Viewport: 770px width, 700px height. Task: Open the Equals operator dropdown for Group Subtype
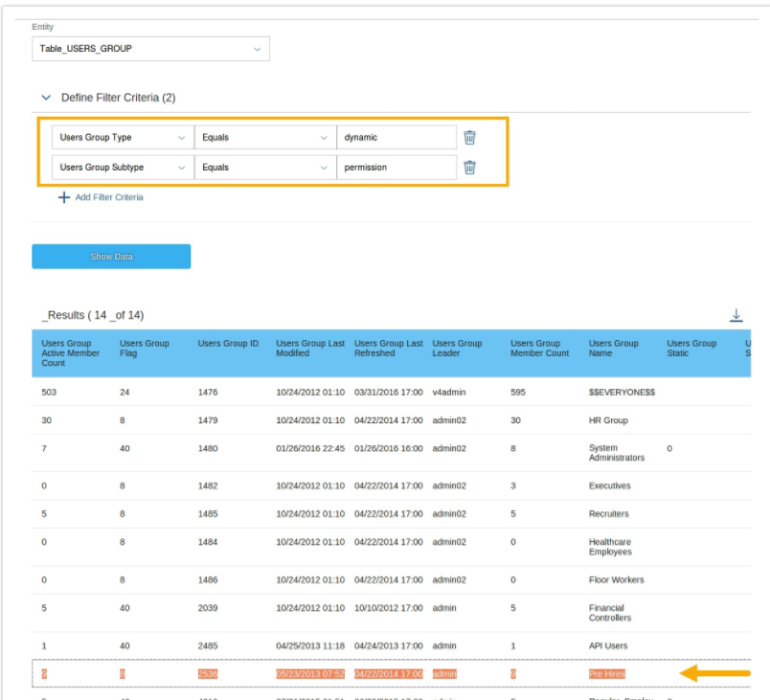pos(265,168)
